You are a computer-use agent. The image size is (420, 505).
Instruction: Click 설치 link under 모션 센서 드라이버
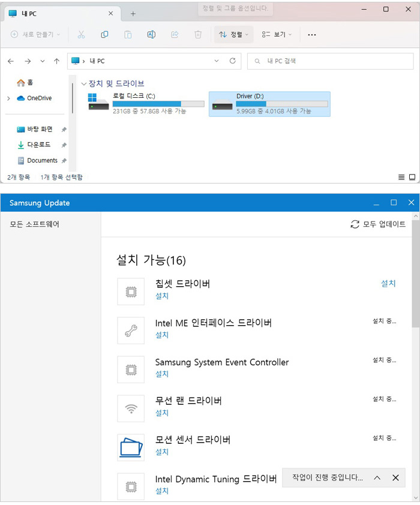pyautogui.click(x=161, y=452)
